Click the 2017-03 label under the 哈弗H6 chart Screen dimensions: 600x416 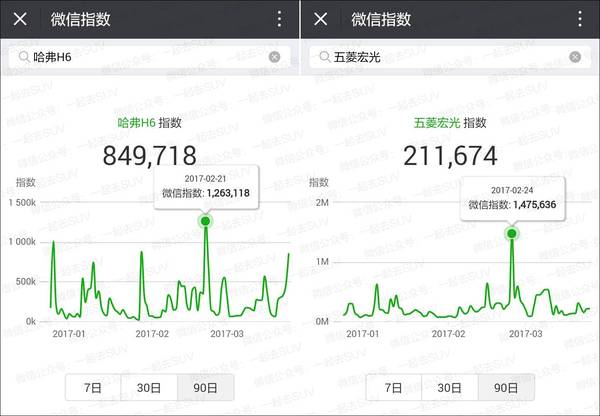coord(227,334)
